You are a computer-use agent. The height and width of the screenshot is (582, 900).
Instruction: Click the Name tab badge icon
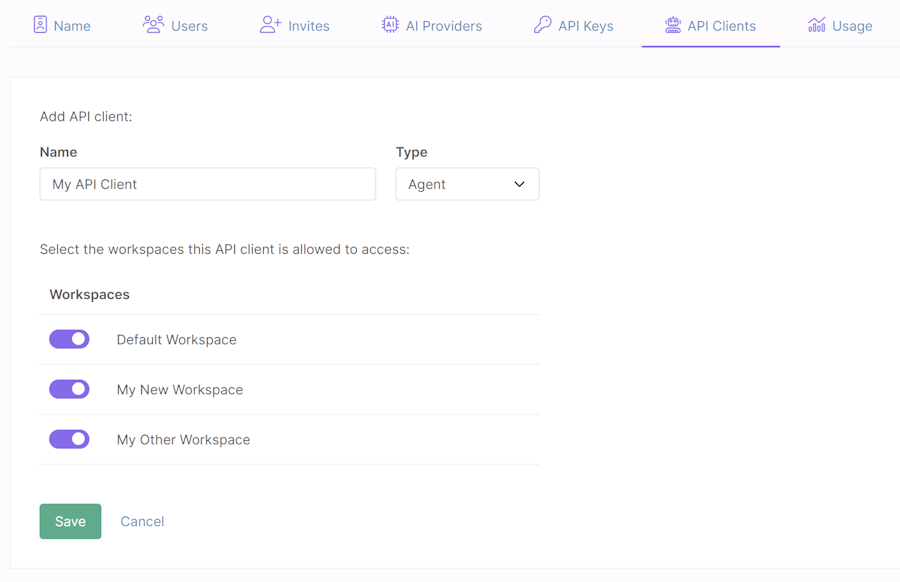click(40, 25)
